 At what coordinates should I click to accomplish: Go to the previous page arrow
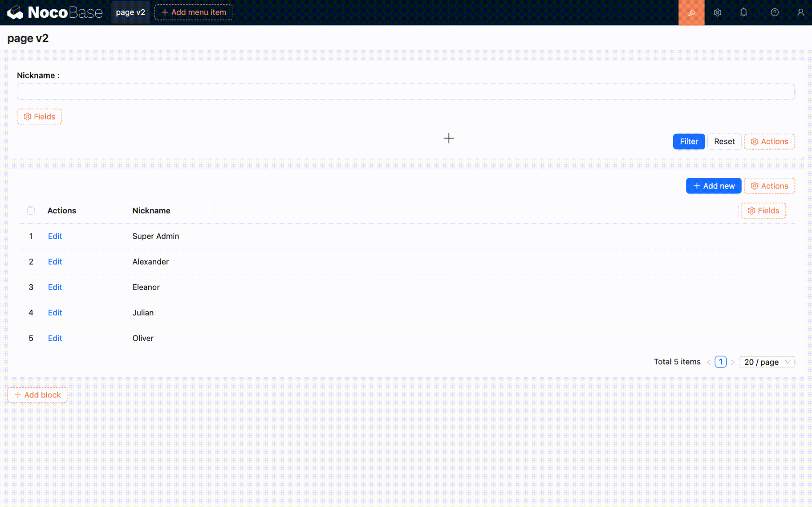click(708, 362)
